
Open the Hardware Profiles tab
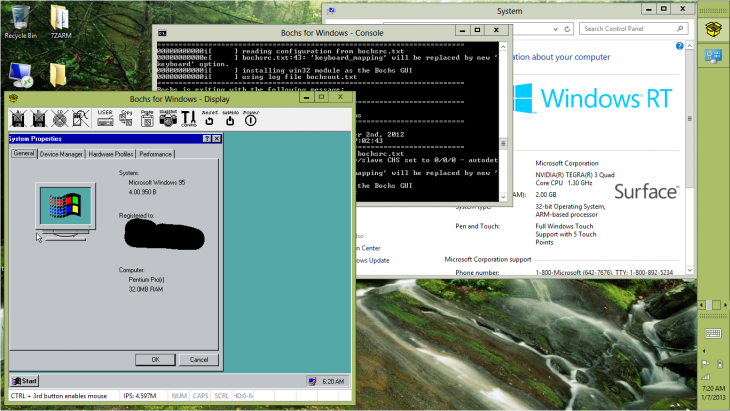pos(110,154)
